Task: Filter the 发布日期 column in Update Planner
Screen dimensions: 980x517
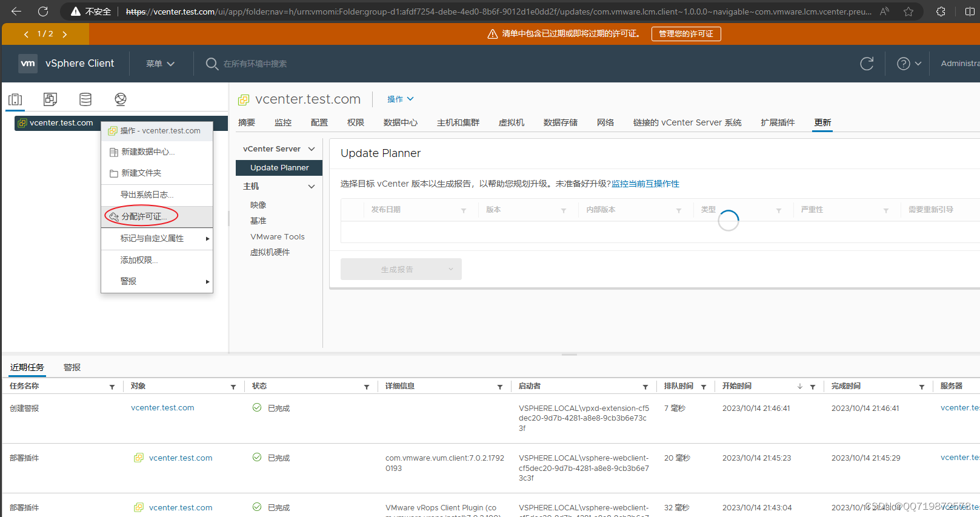Action: pos(464,210)
